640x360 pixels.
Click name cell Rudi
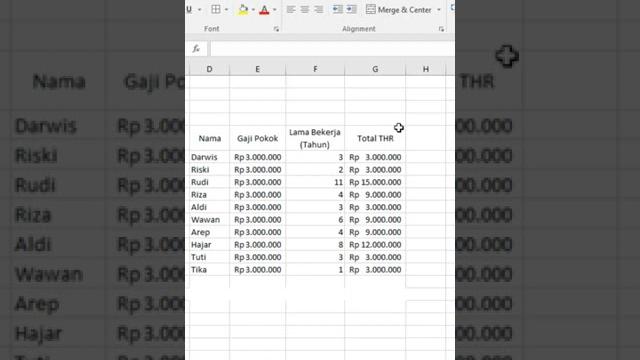click(209, 182)
